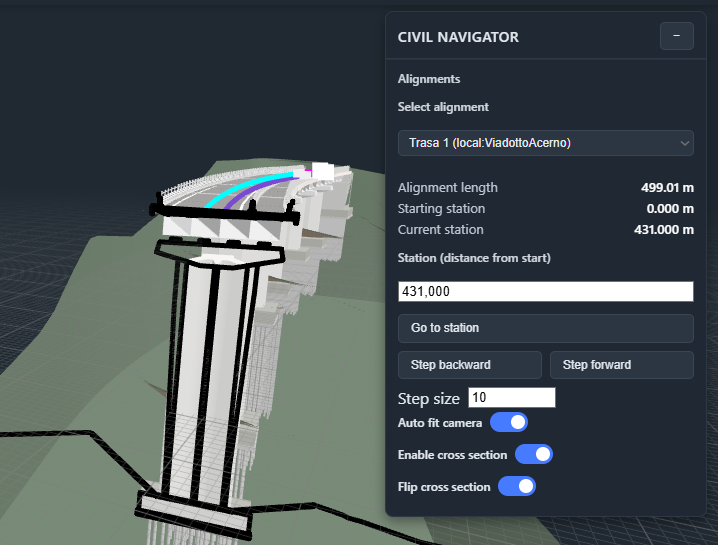The image size is (718, 545).
Task: Focus the Step size field
Action: tap(511, 398)
